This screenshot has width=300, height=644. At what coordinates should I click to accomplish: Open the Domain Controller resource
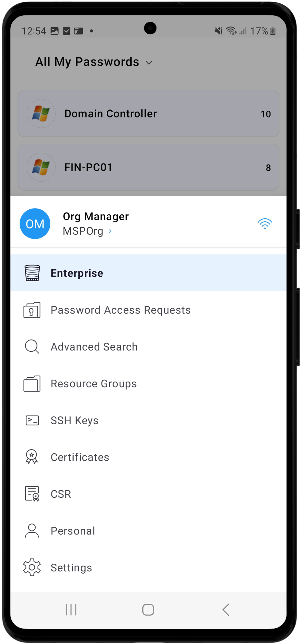point(148,114)
